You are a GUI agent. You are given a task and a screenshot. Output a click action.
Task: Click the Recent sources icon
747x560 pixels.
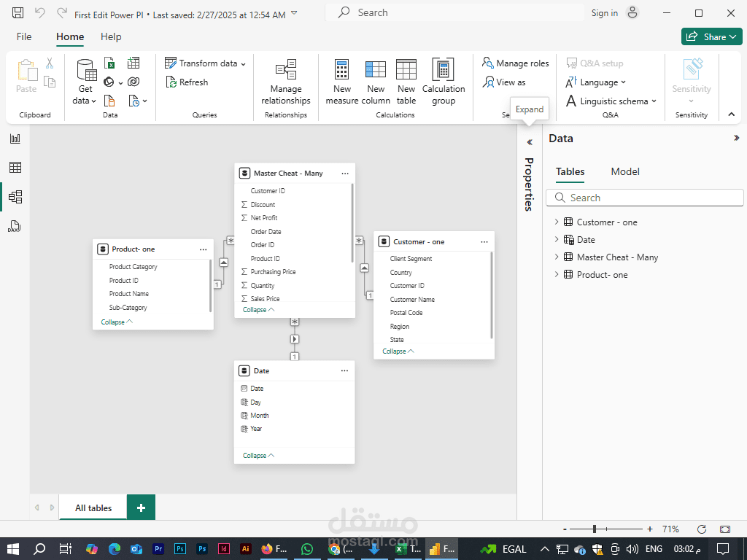pyautogui.click(x=133, y=101)
